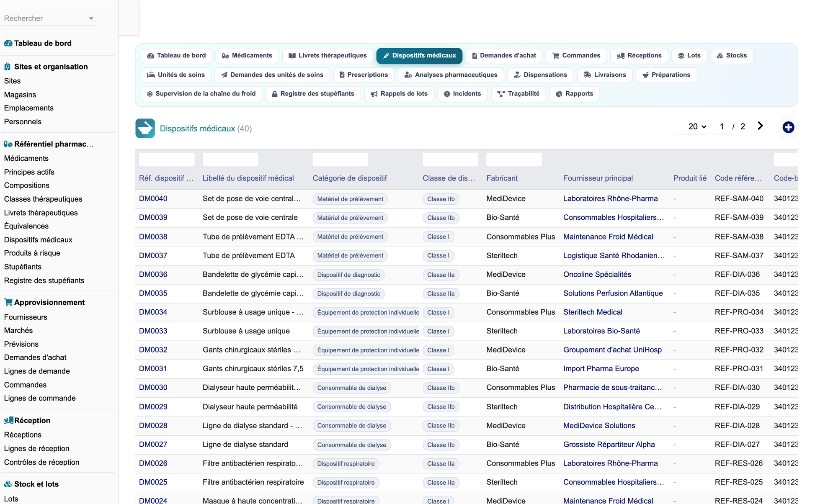Click the Traçabilité diagram icon

[x=501, y=94]
